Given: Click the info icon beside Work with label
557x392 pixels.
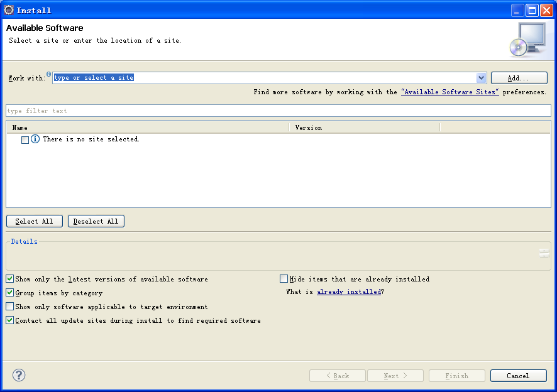Looking at the screenshot, I should point(49,74).
